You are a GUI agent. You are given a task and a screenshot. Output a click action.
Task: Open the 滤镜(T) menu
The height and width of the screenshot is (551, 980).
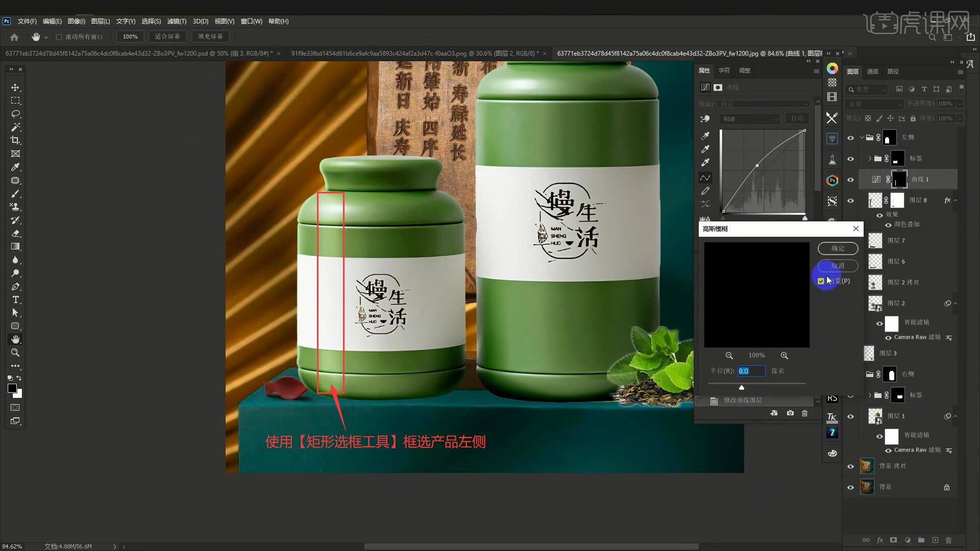coord(177,21)
